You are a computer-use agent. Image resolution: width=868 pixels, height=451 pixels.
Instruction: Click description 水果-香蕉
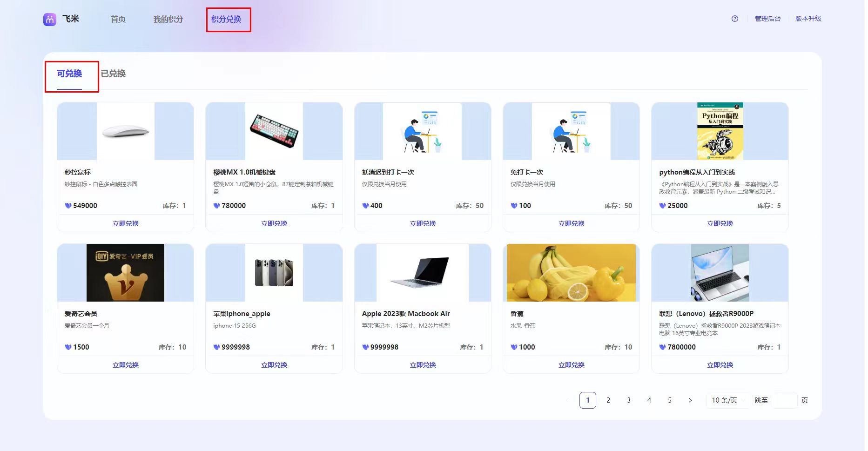pos(523,326)
